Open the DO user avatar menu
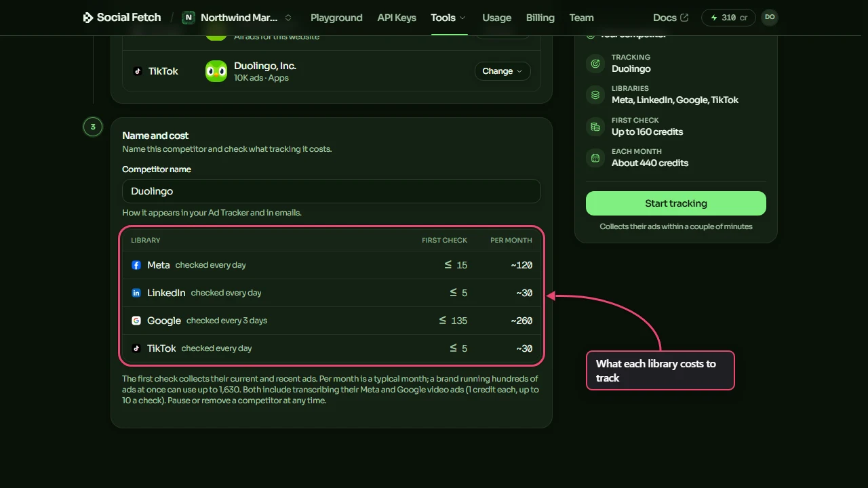The width and height of the screenshot is (868, 488). point(770,18)
